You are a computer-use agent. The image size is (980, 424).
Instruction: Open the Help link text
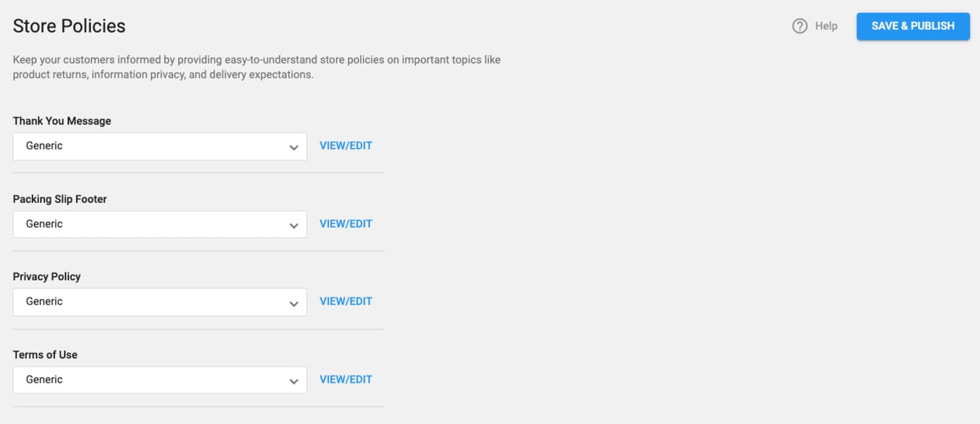click(x=826, y=26)
